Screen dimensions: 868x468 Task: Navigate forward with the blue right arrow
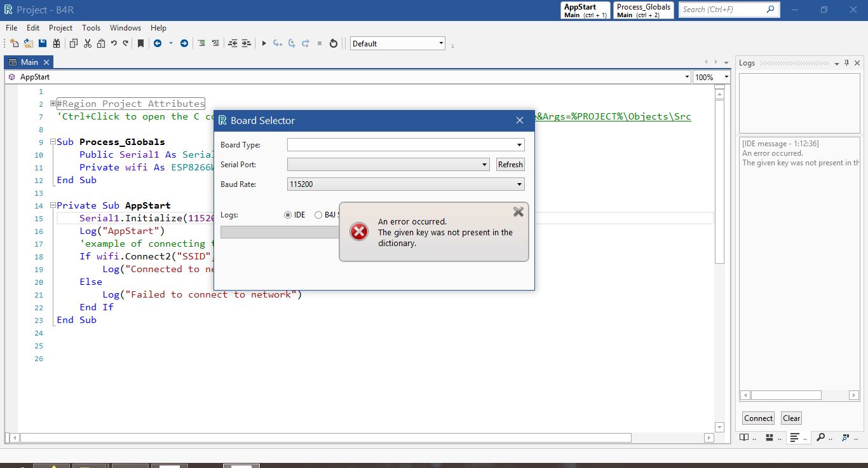pyautogui.click(x=184, y=43)
